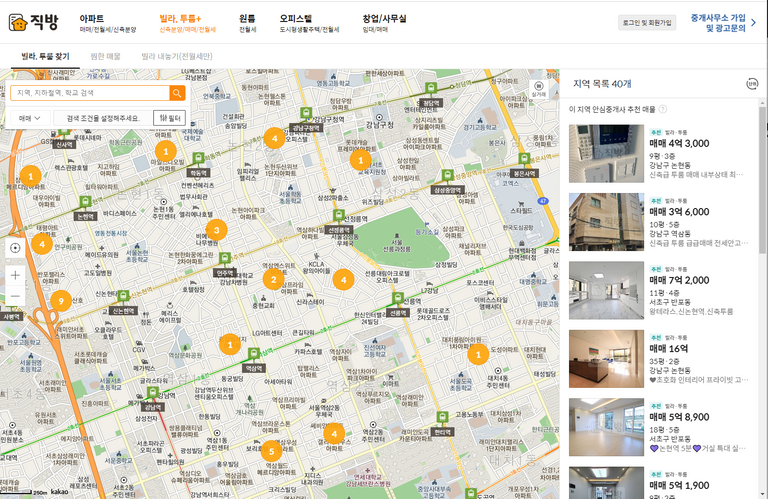Viewport: 768px width, 499px height.
Task: Click 봉은사역 subway station icon
Action: [524, 159]
